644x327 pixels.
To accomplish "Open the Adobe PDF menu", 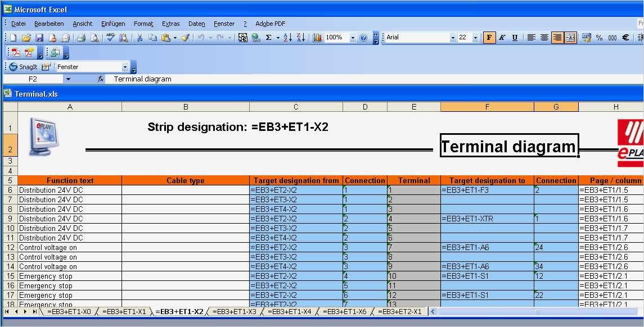I will (270, 24).
